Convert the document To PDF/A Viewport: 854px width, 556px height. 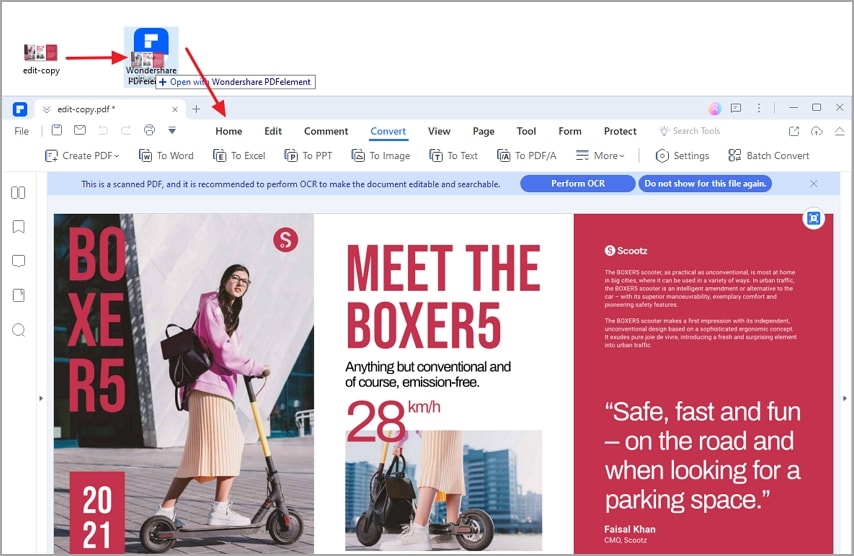coord(527,156)
